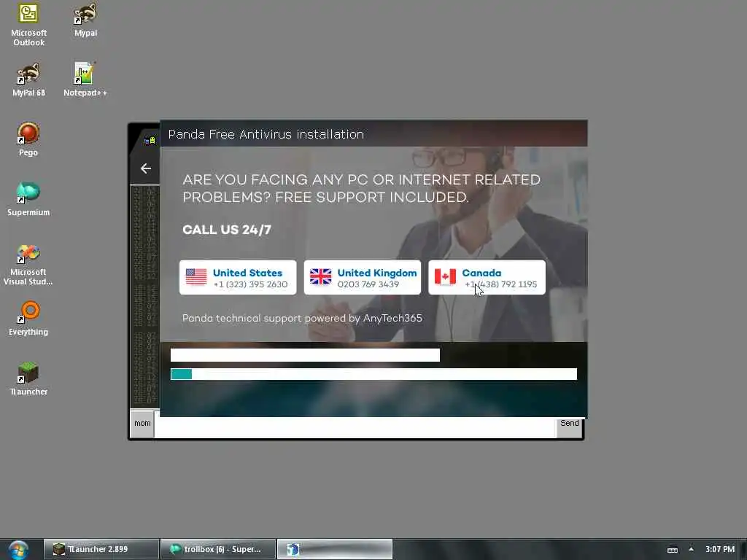The width and height of the screenshot is (747, 560).
Task: Open the Windows Start orb
Action: [x=18, y=550]
